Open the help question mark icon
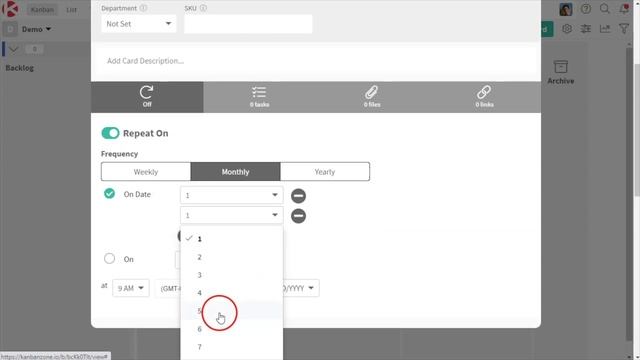Viewport: 640px width, 360px height. click(x=586, y=9)
